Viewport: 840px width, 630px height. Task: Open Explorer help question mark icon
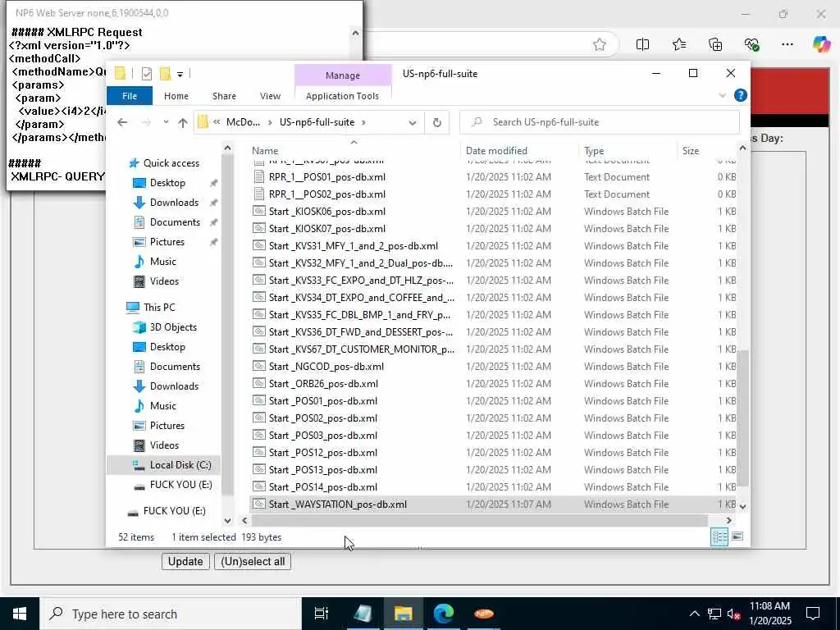click(741, 95)
